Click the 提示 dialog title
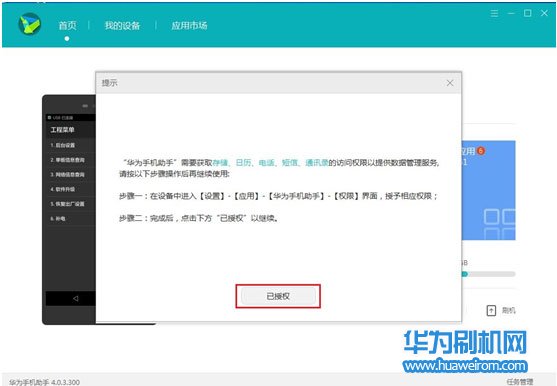Screen dimensions: 557x386 click(x=109, y=83)
